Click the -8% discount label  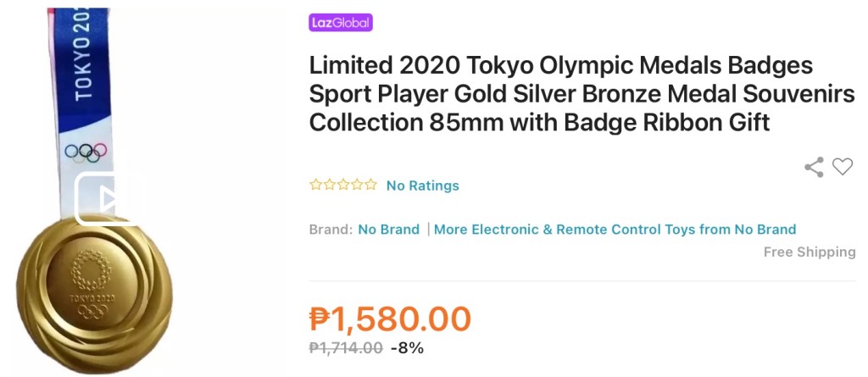tap(406, 347)
